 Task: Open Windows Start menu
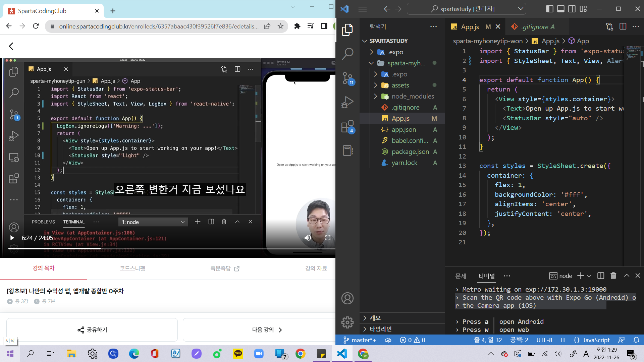[10, 354]
